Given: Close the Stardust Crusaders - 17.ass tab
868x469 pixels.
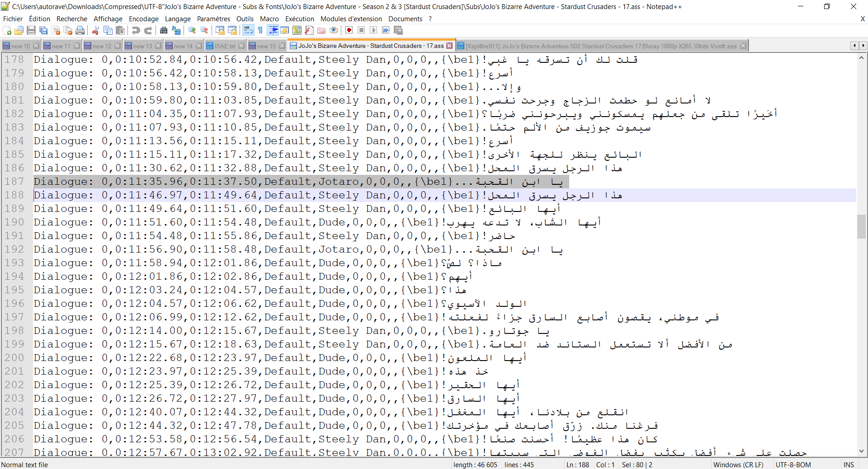Looking at the screenshot, I should tap(449, 46).
